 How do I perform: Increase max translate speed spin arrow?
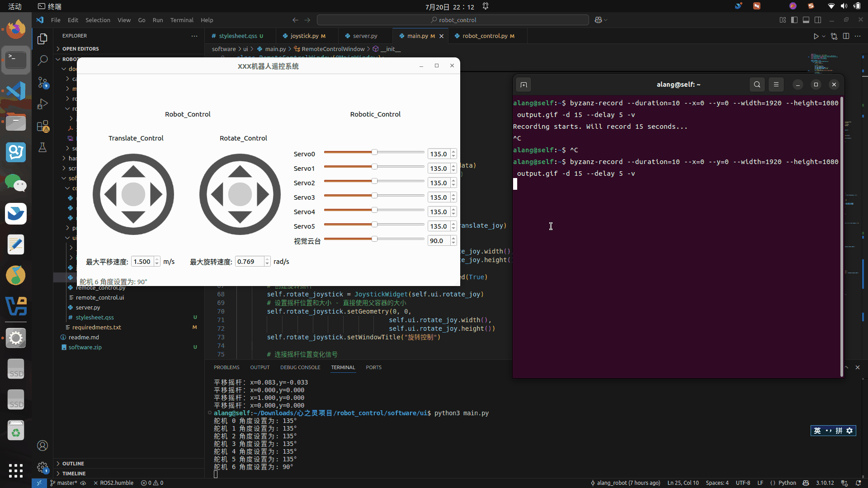click(157, 259)
